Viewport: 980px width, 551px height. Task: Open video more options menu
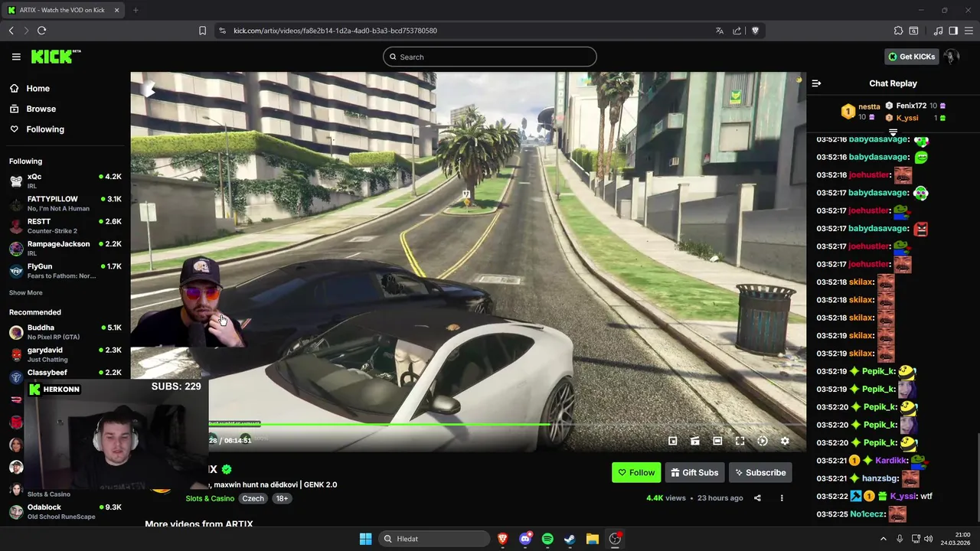[x=782, y=498]
